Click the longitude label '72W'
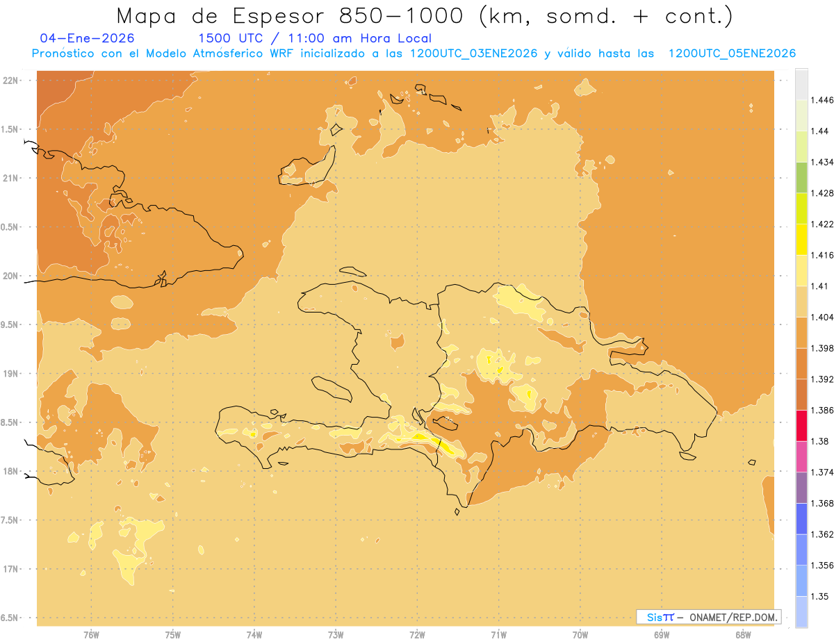This screenshot has height=644, width=834. [417, 635]
